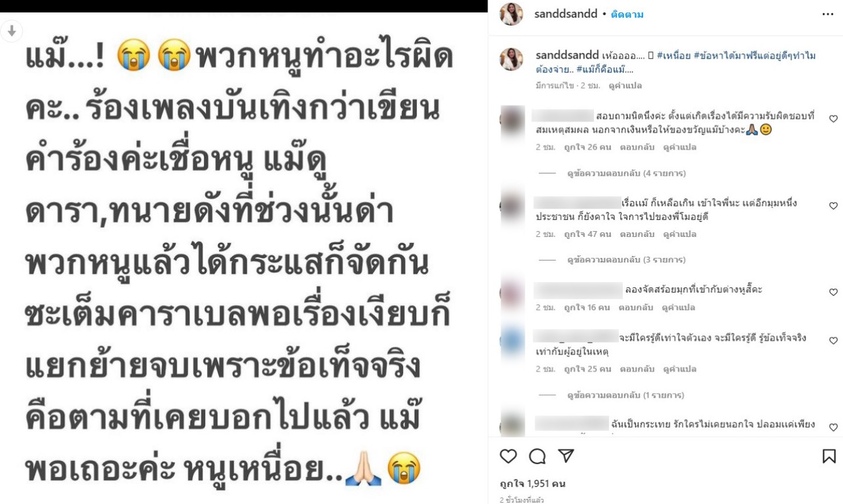Viewport: 843px width, 504px height.
Task: Expand view replies (4 รายการ)
Action: (x=626, y=173)
